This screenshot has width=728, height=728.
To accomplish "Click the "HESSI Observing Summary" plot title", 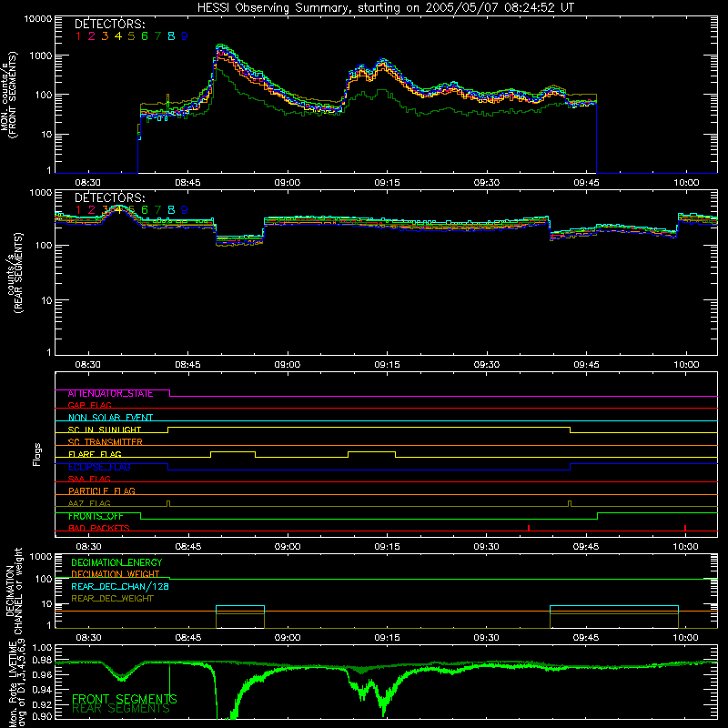I will click(x=385, y=7).
